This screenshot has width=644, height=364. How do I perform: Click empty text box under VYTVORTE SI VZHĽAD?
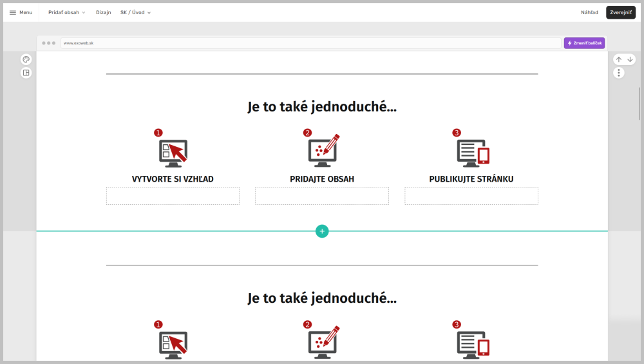pyautogui.click(x=173, y=196)
